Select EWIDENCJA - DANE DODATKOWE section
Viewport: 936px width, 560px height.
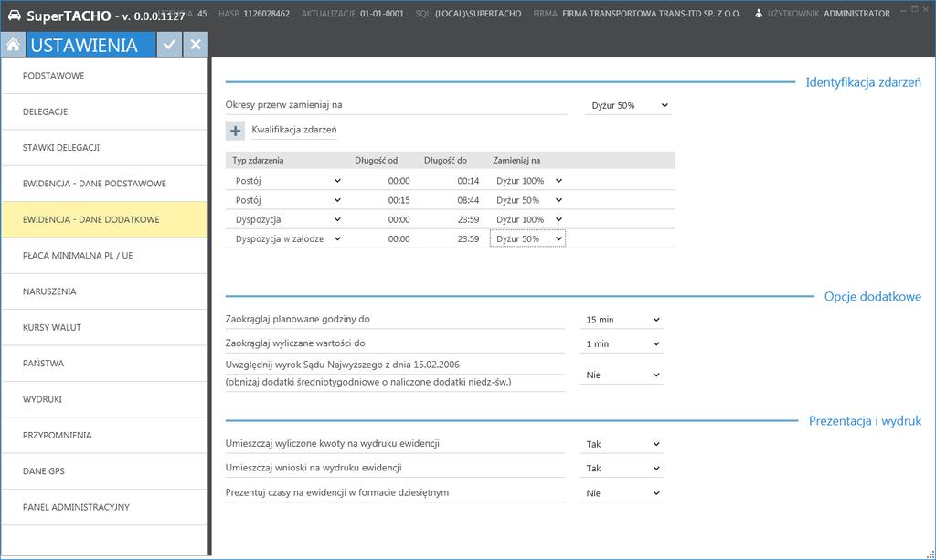click(104, 219)
